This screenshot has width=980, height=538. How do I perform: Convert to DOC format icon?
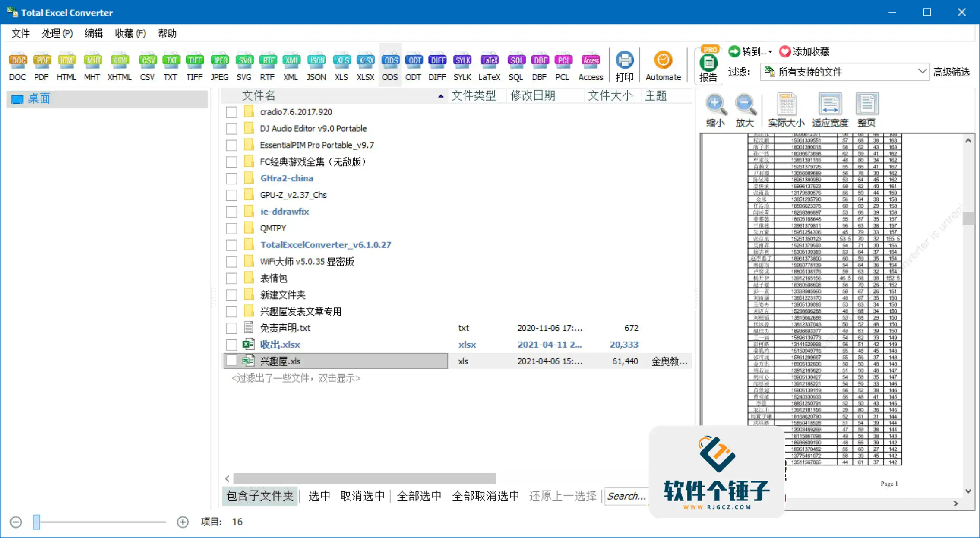[x=18, y=66]
